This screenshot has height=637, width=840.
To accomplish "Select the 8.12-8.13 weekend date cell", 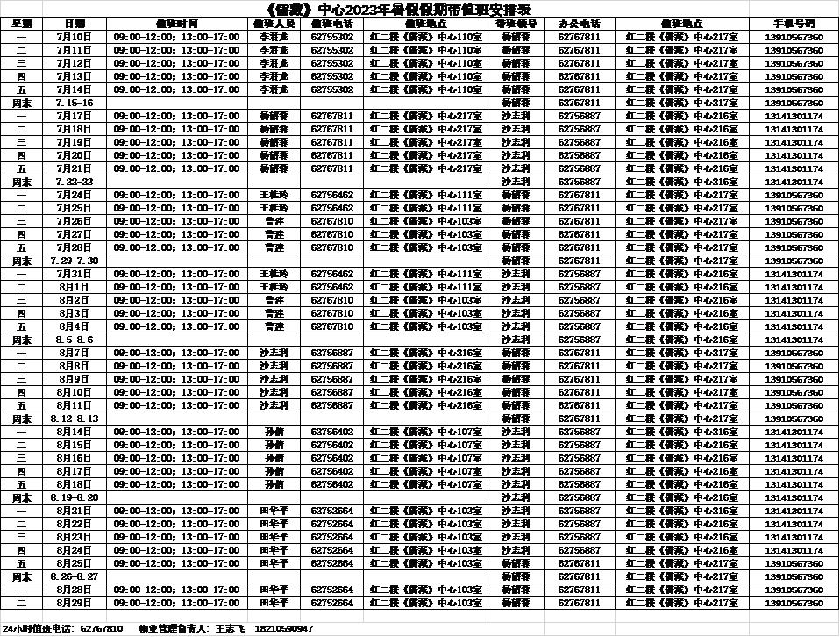I will pyautogui.click(x=75, y=419).
